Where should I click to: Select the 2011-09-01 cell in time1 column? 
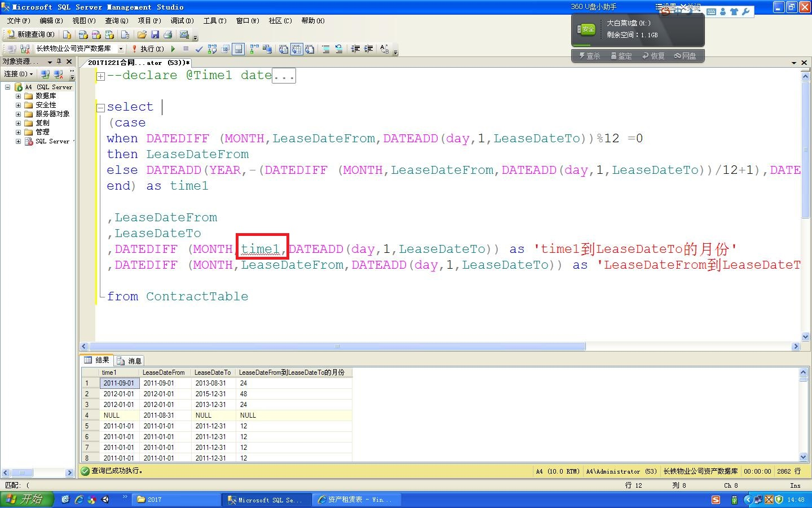118,383
